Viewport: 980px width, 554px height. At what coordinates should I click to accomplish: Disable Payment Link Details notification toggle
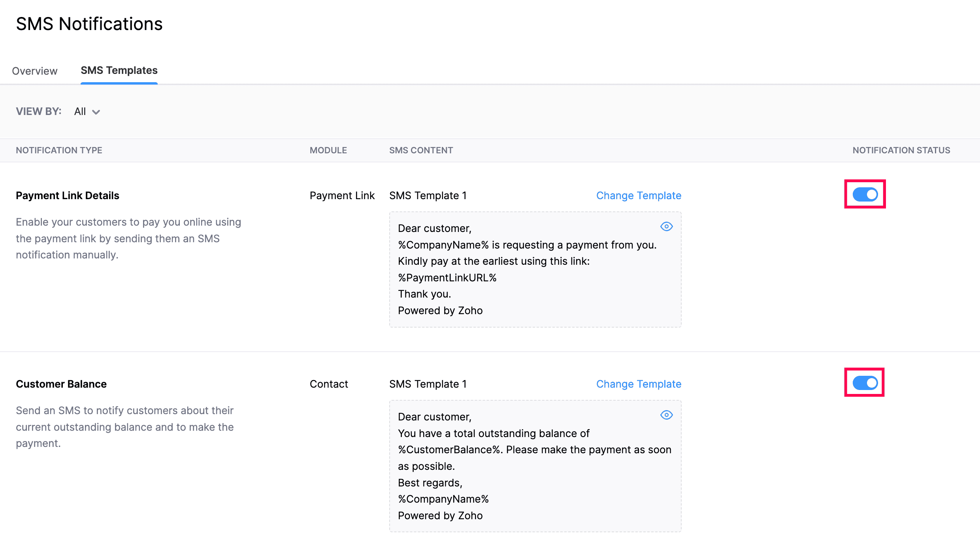pyautogui.click(x=865, y=194)
